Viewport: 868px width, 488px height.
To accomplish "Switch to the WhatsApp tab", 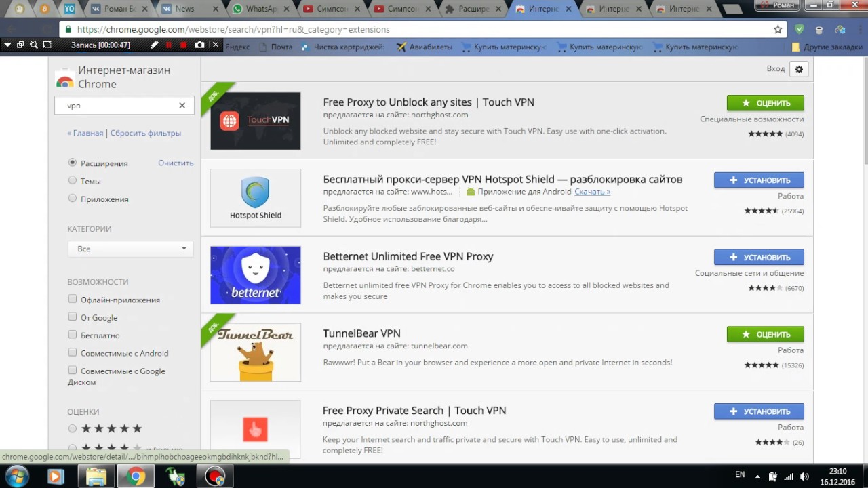I will click(259, 9).
